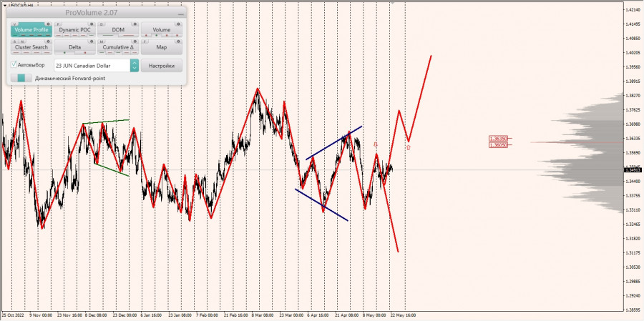The height and width of the screenshot is (321, 644).
Task: Toggle the DOM indicator
Action: point(118,30)
